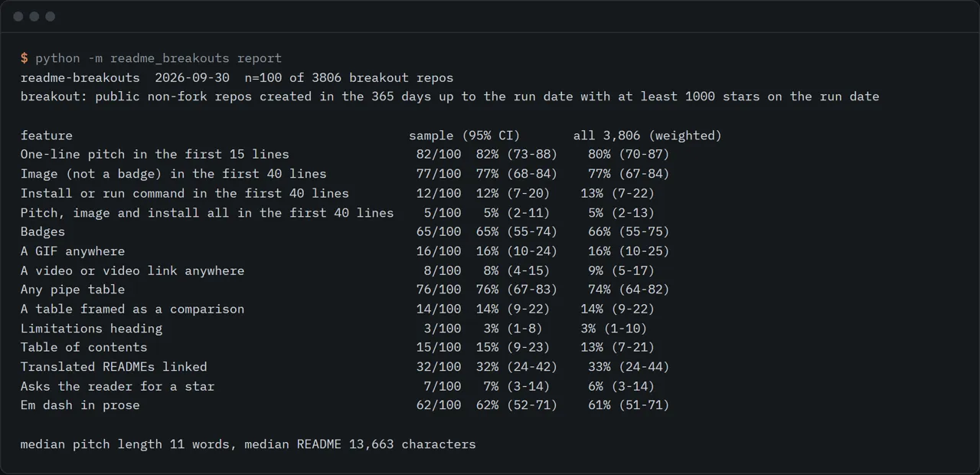
Task: Click the 'Limitations heading' row label
Action: tap(91, 329)
